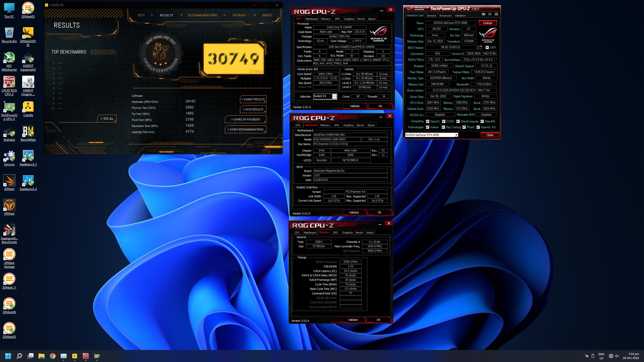The image size is (644, 362).
Task: Click SHARE ON FACEBOOK in Catzilla
Action: [246, 119]
